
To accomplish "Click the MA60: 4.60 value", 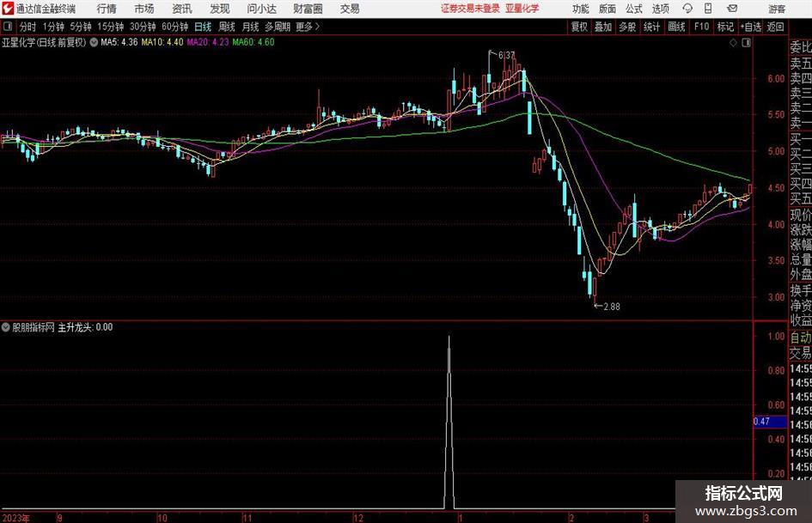I will click(253, 42).
